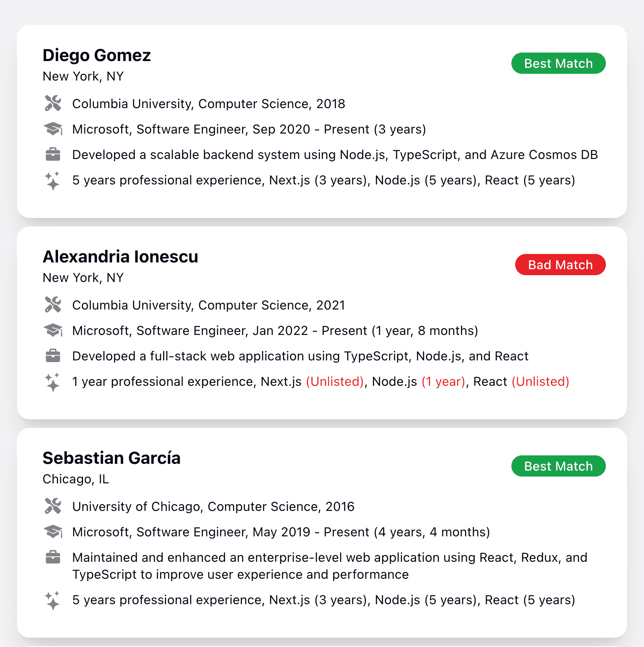644x647 pixels.
Task: Select the briefcase icon on Alexandria's full-stack project
Action: tap(53, 355)
